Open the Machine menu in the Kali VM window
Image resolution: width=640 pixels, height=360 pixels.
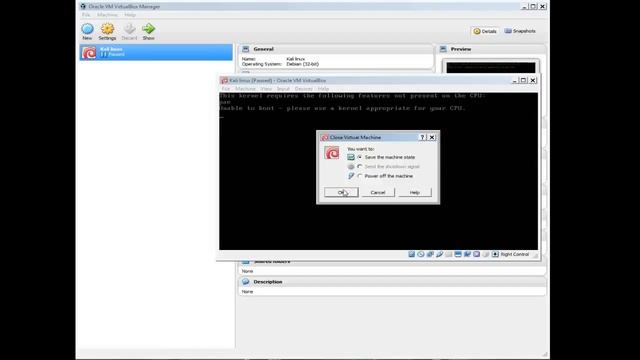pos(245,89)
